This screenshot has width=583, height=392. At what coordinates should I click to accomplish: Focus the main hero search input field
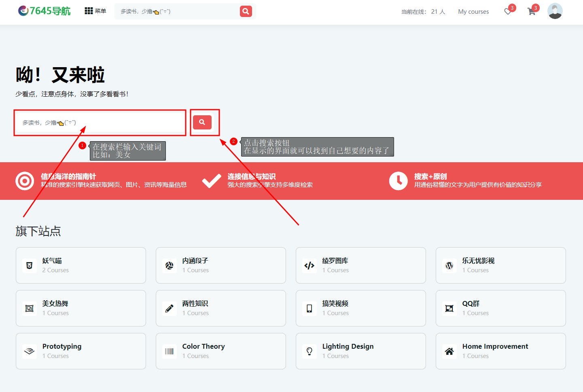click(x=100, y=123)
